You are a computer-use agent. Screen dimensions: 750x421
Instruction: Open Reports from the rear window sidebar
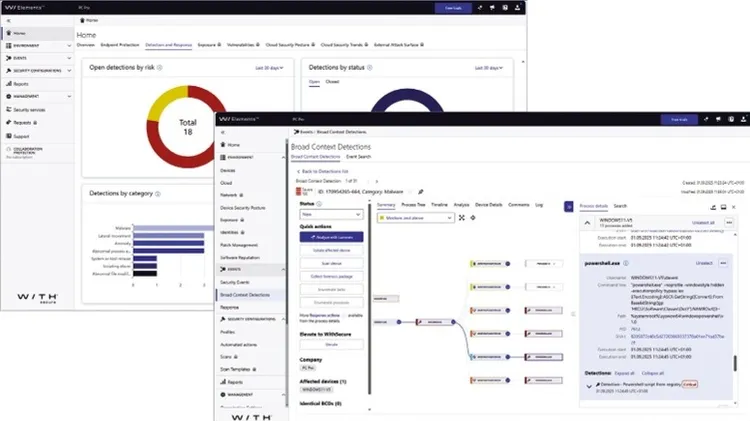pyautogui.click(x=21, y=85)
